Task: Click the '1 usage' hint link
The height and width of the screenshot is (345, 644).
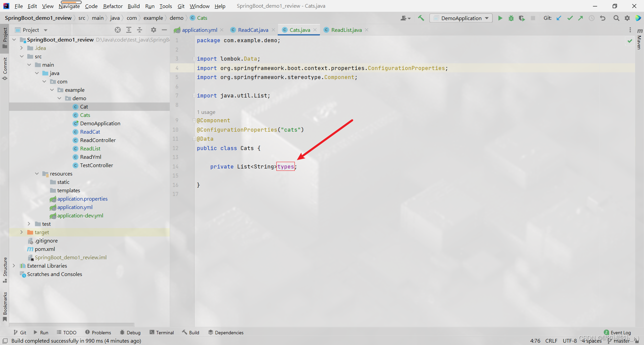Action: pyautogui.click(x=206, y=112)
